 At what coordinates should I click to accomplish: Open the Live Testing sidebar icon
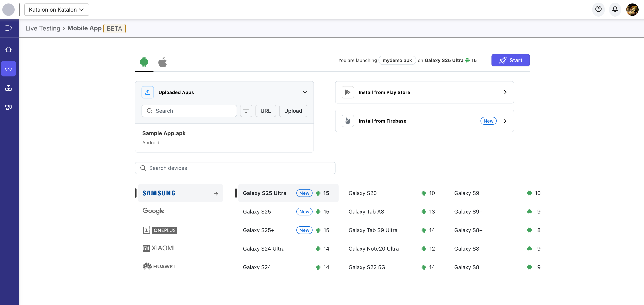8,69
